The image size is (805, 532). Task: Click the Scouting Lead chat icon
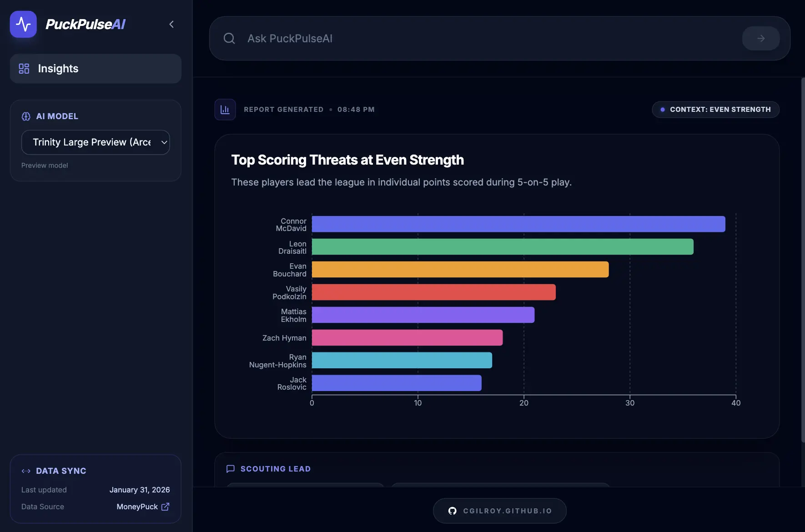tap(231, 469)
